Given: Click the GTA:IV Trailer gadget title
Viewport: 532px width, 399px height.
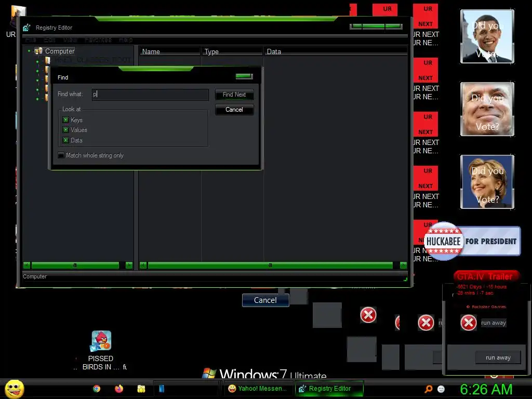Looking at the screenshot, I should coord(485,276).
